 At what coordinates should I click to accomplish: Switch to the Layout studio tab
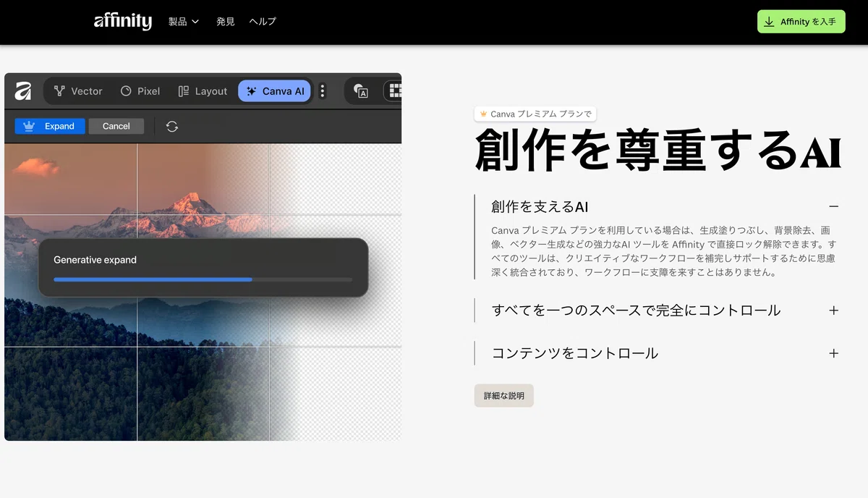click(x=203, y=91)
